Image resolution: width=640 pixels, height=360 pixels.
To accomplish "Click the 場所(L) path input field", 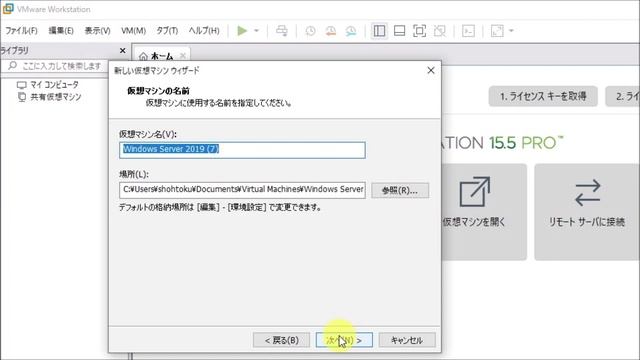I will 242,190.
